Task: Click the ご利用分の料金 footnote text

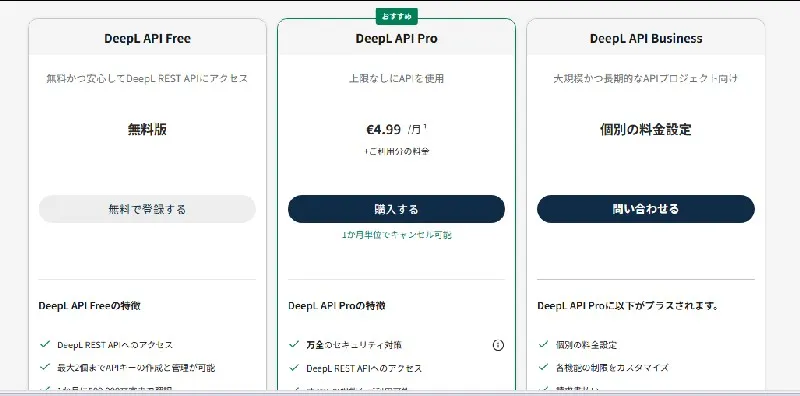Action: (x=396, y=152)
